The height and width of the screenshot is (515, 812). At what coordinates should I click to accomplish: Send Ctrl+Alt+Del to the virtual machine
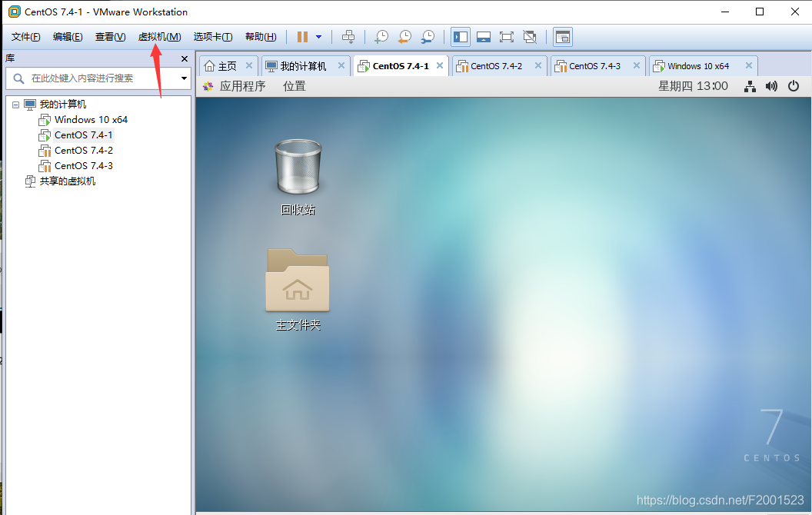coord(348,37)
